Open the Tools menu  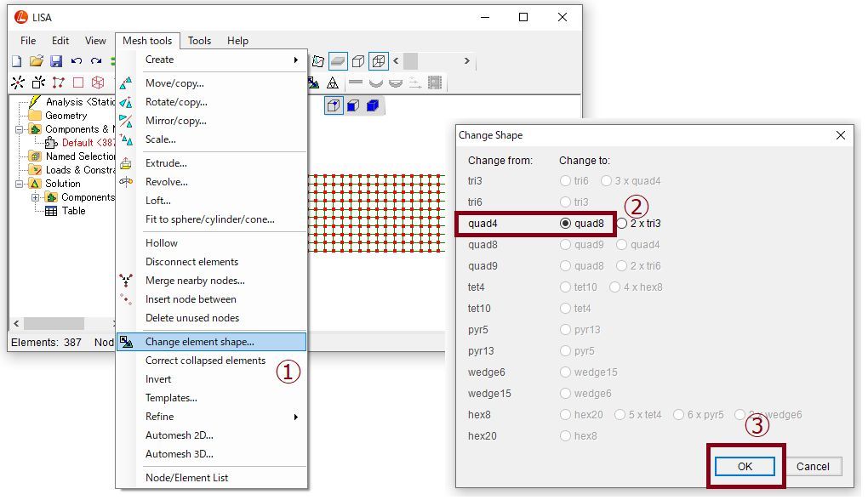coord(199,41)
